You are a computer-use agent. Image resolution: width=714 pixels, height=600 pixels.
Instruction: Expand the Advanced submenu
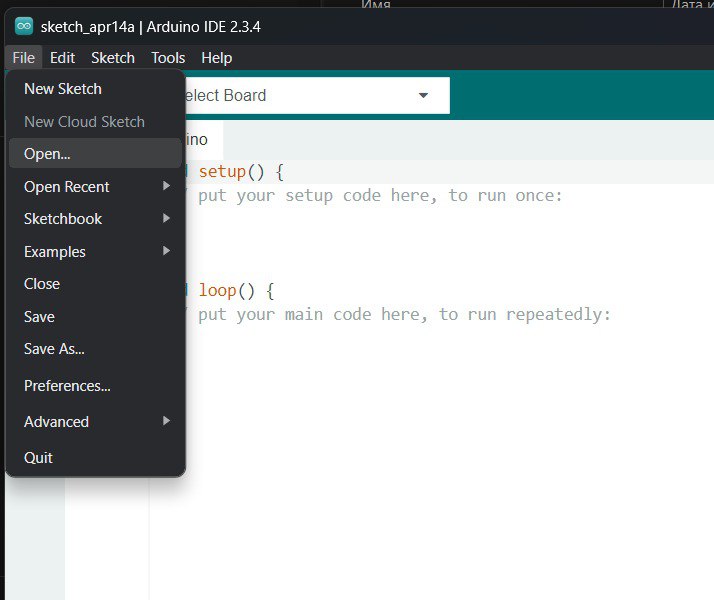click(95, 422)
